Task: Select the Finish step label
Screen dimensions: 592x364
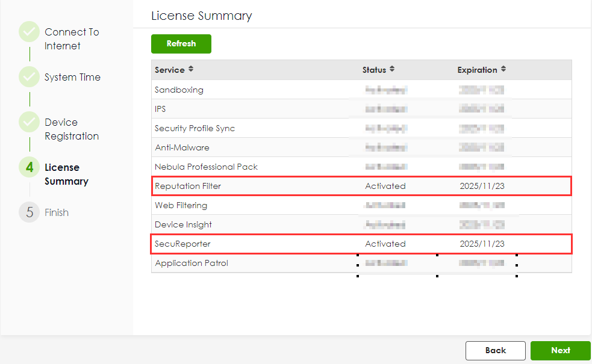Action: [x=57, y=212]
